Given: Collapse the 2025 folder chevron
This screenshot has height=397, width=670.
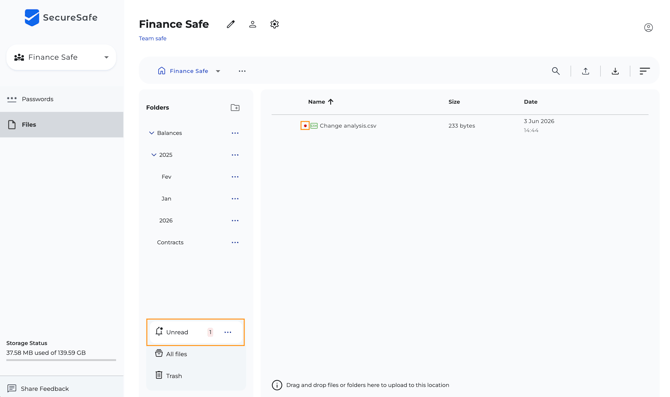Looking at the screenshot, I should coord(154,155).
